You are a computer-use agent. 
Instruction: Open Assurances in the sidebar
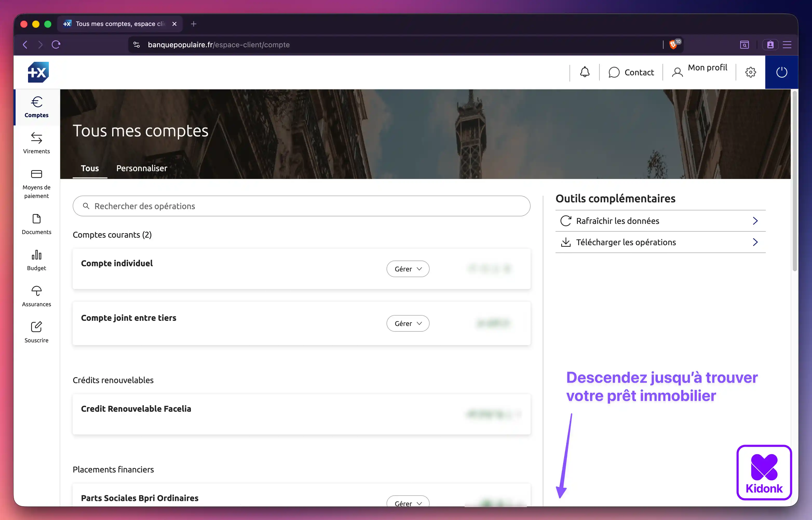pyautogui.click(x=36, y=296)
